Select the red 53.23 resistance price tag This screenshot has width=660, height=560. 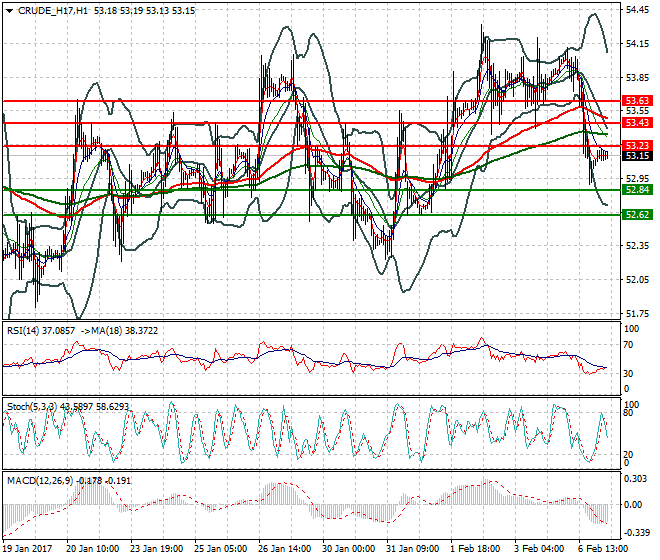click(637, 145)
